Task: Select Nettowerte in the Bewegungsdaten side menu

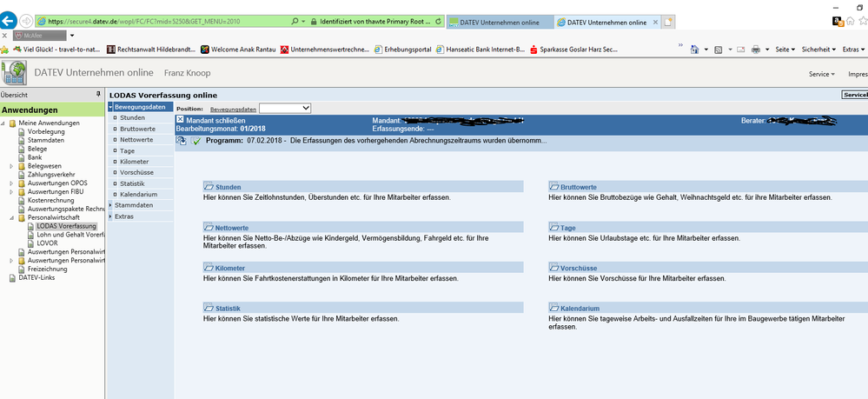Action: 136,140
